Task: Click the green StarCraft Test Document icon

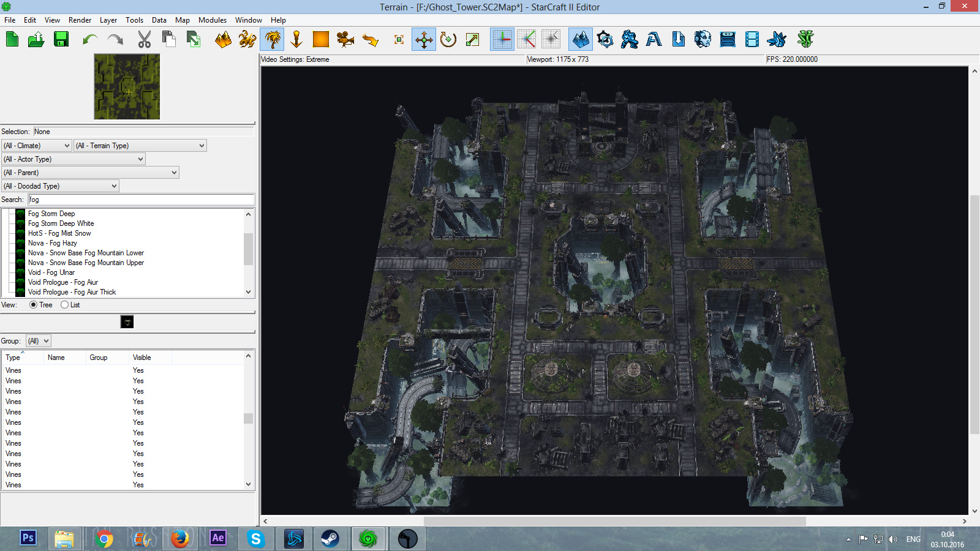Action: click(x=805, y=40)
